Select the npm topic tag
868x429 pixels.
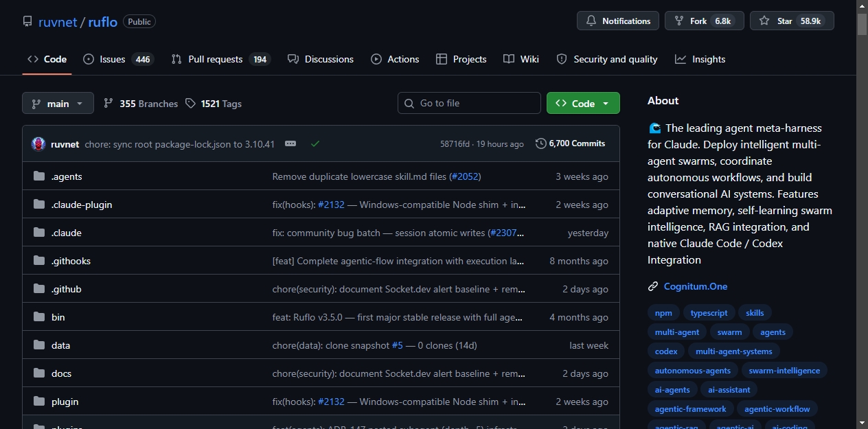coord(663,313)
